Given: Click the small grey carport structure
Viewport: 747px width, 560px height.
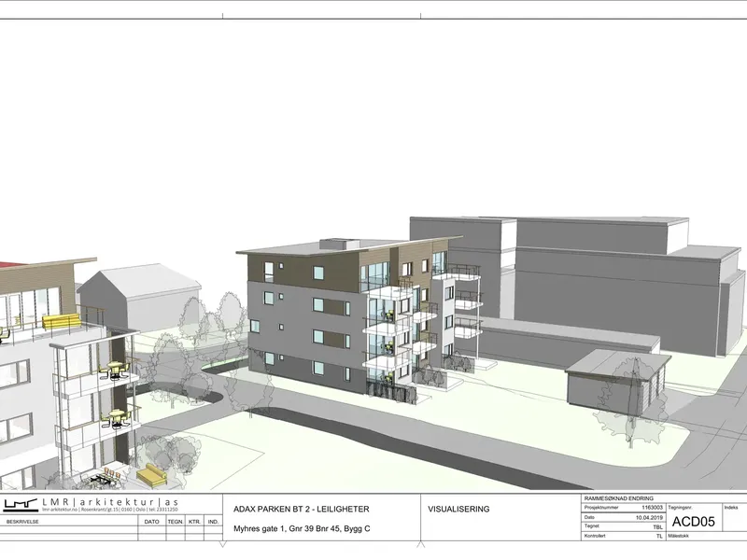Looking at the screenshot, I should 617,381.
